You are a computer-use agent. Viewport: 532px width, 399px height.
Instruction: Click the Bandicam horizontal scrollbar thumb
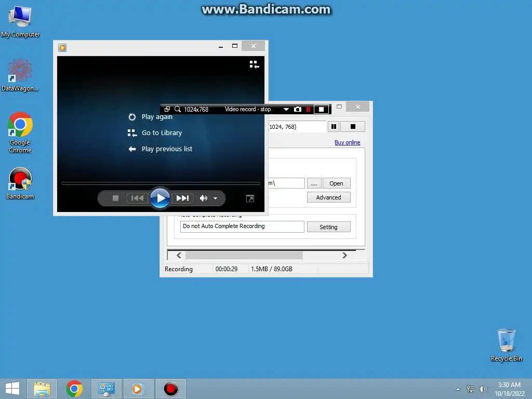244,255
